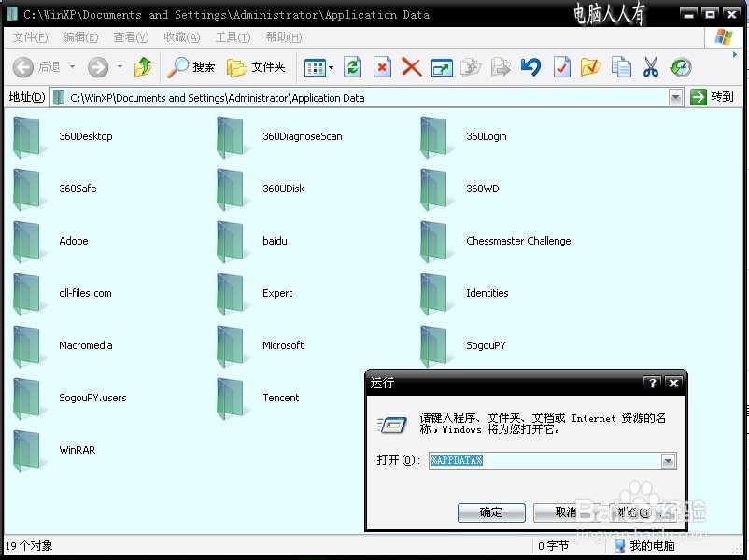This screenshot has height=560, width=749.
Task: Select the Expert folder name
Action: [x=277, y=293]
